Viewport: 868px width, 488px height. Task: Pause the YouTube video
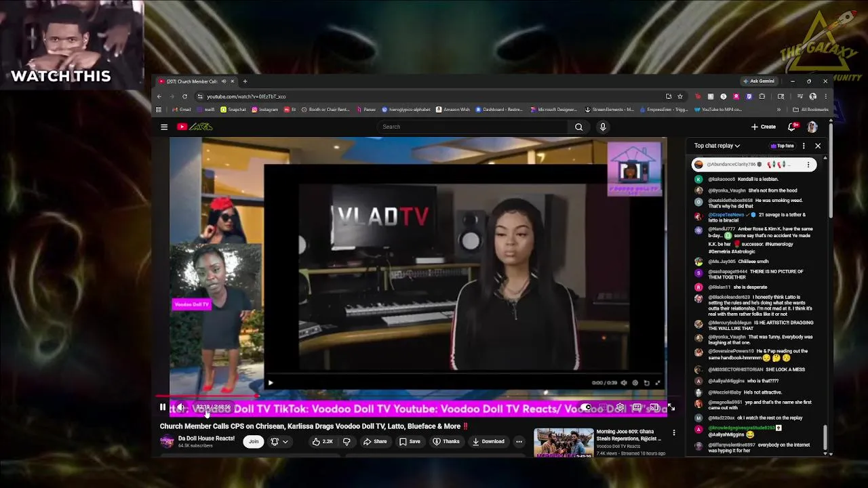click(163, 407)
